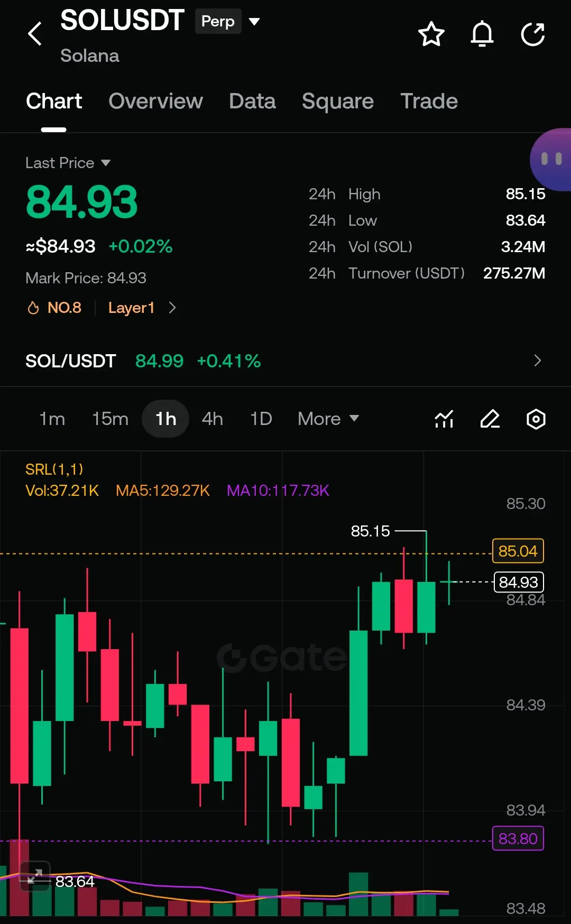Tap the 24h Turnover value 275.27M
This screenshot has height=924, width=571.
514,273
